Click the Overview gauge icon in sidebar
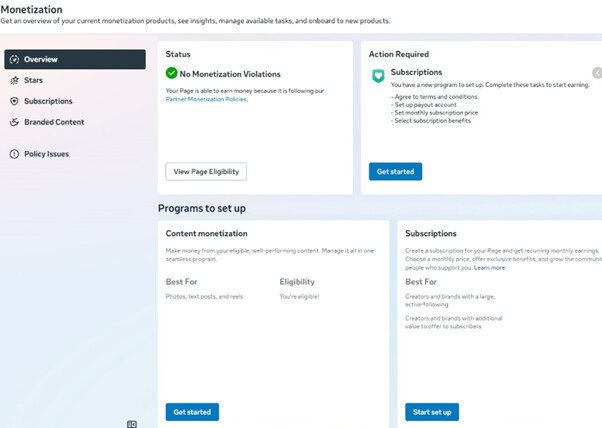This screenshot has height=428, width=602. click(14, 59)
